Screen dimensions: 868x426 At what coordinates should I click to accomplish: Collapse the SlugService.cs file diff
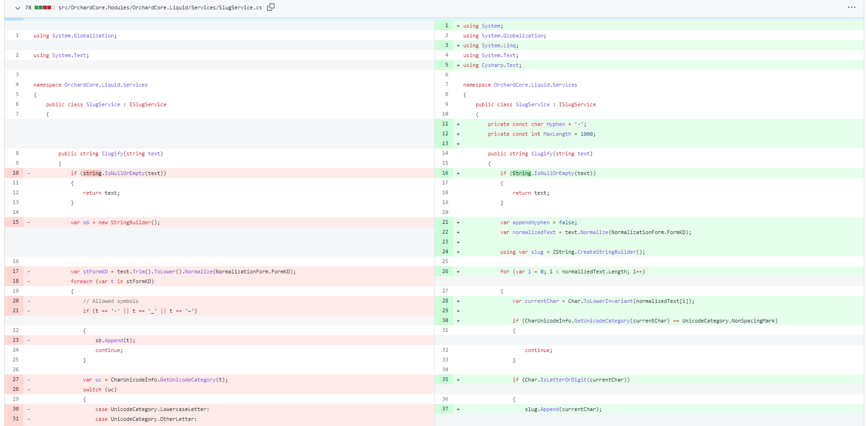(18, 8)
